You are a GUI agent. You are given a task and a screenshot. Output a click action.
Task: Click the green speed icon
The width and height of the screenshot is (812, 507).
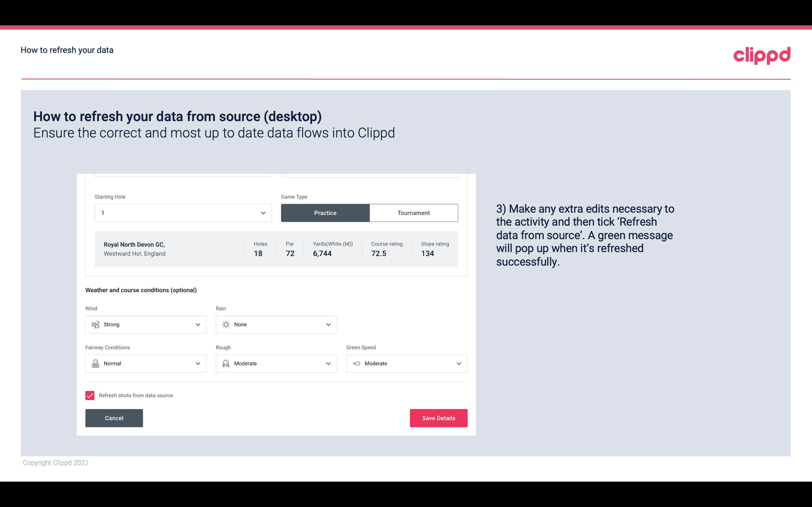356,363
